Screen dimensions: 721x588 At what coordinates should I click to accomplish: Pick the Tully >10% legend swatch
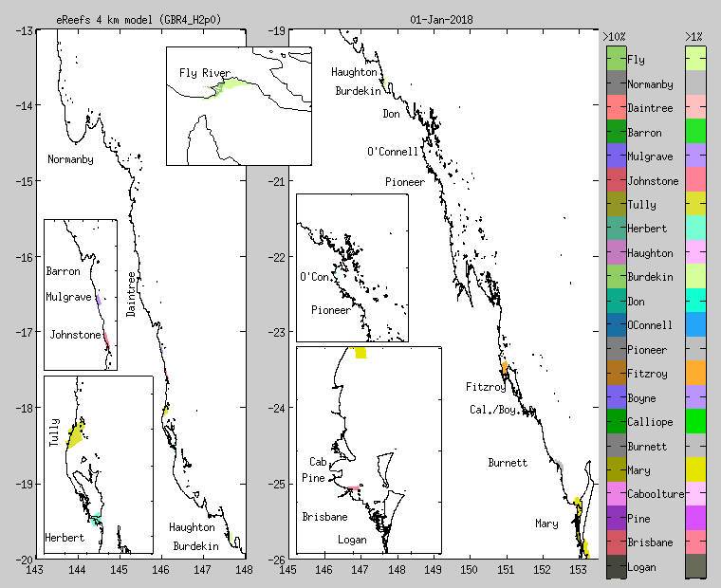click(616, 205)
